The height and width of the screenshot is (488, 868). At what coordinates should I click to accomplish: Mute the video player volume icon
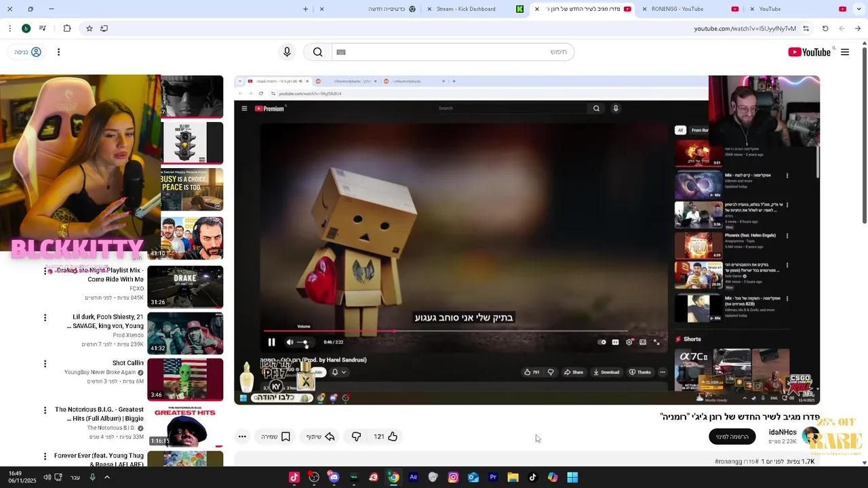[290, 342]
